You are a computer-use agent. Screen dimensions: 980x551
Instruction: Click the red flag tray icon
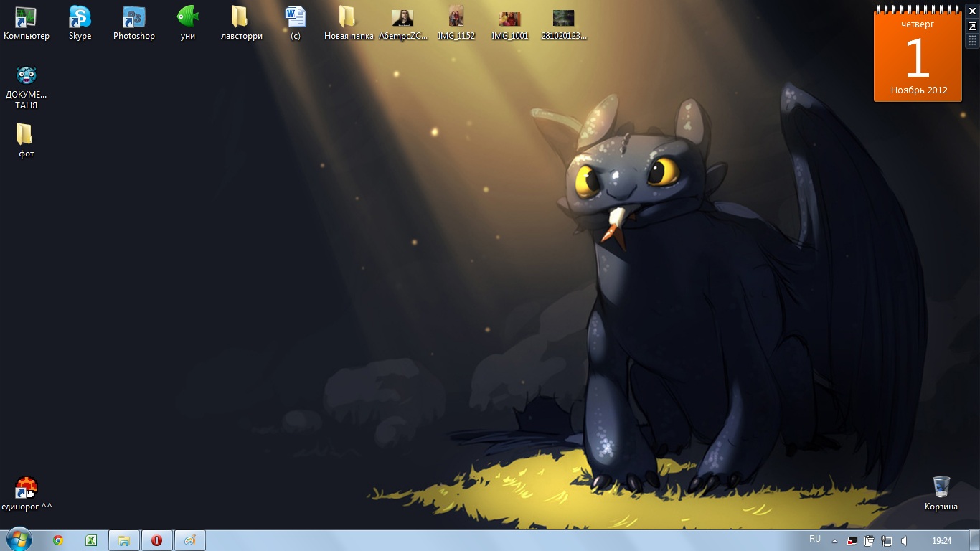pyautogui.click(x=852, y=541)
